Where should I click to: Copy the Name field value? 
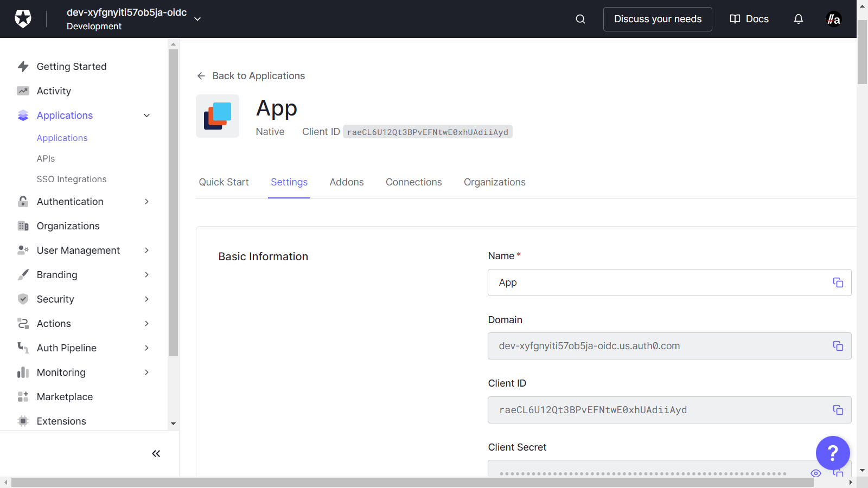pyautogui.click(x=838, y=282)
